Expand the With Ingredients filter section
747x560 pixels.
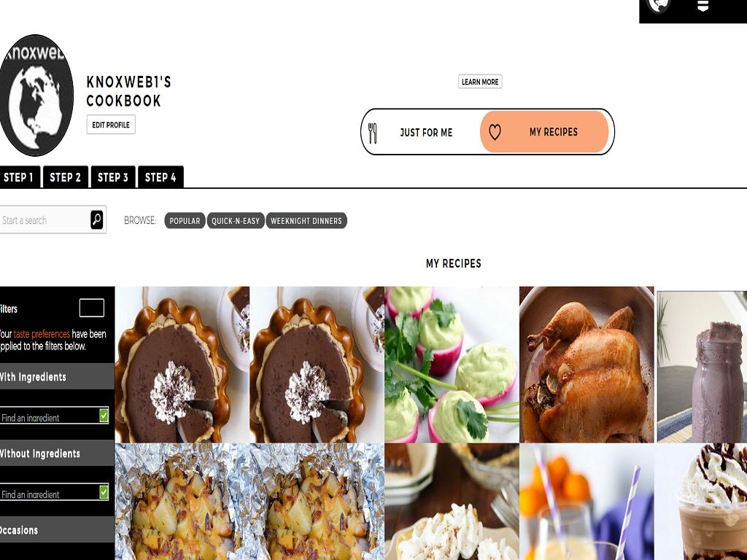coord(57,377)
